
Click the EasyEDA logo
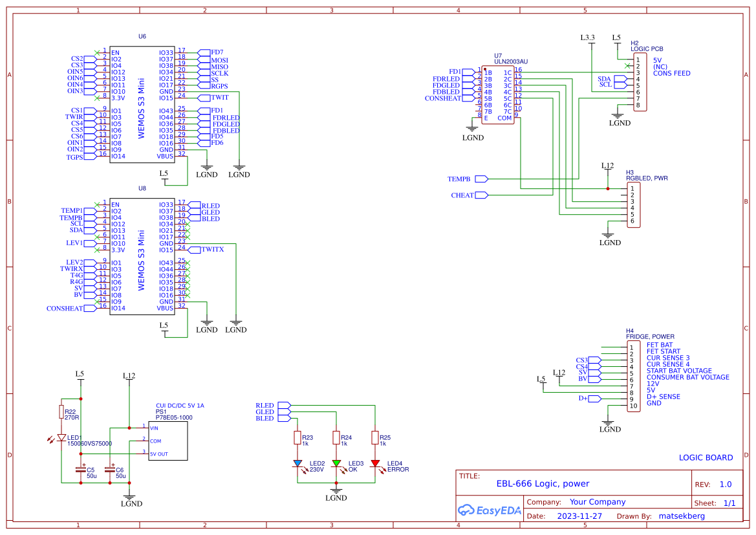point(489,510)
